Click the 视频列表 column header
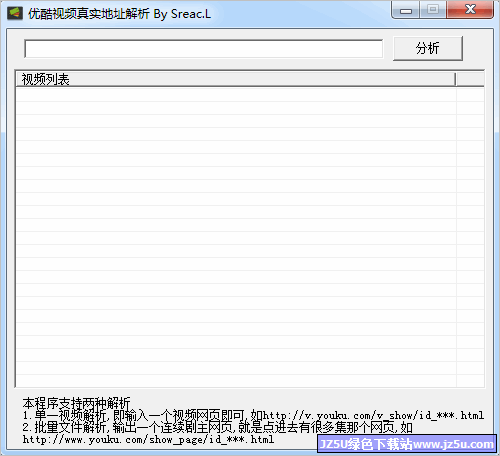 [x=236, y=79]
